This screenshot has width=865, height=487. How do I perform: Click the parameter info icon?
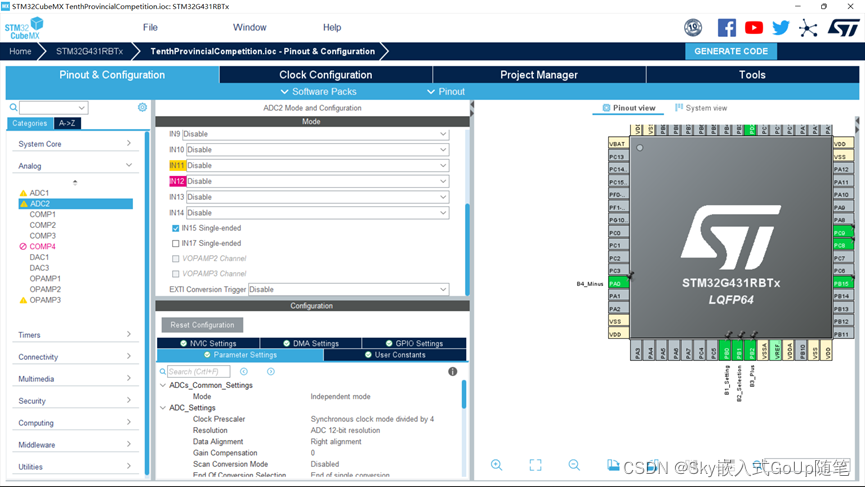point(452,371)
